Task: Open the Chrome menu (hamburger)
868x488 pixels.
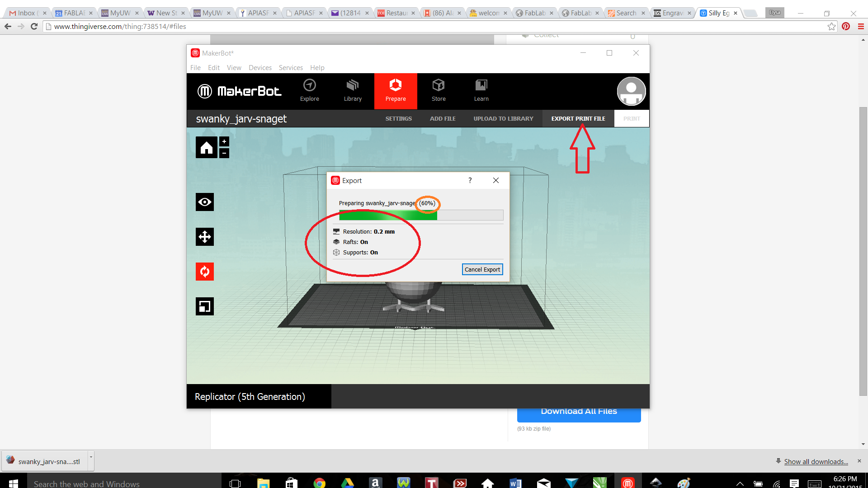Action: [x=861, y=26]
